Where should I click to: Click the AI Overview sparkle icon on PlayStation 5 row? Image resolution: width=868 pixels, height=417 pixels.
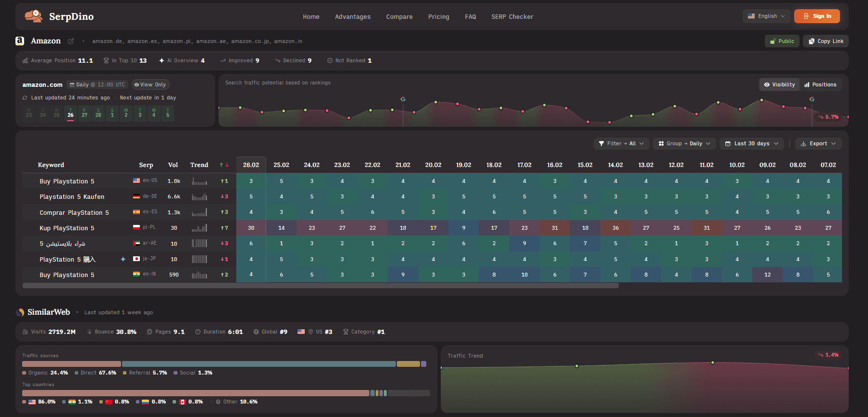point(123,259)
